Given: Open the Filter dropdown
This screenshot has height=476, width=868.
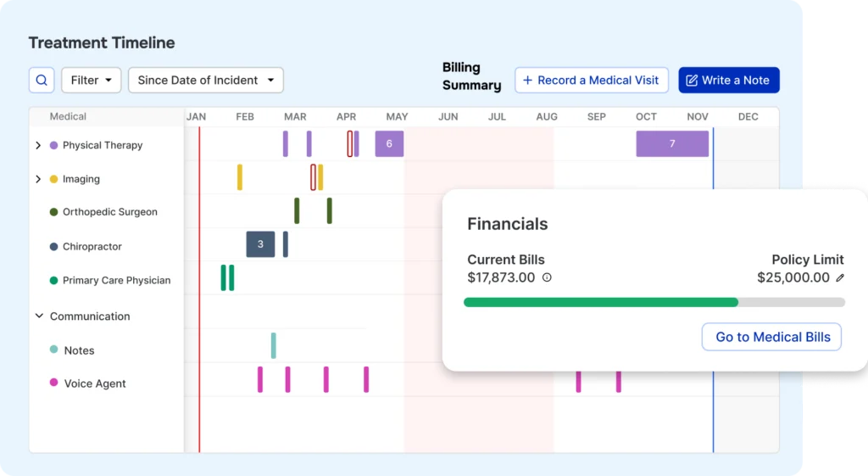Looking at the screenshot, I should (91, 81).
